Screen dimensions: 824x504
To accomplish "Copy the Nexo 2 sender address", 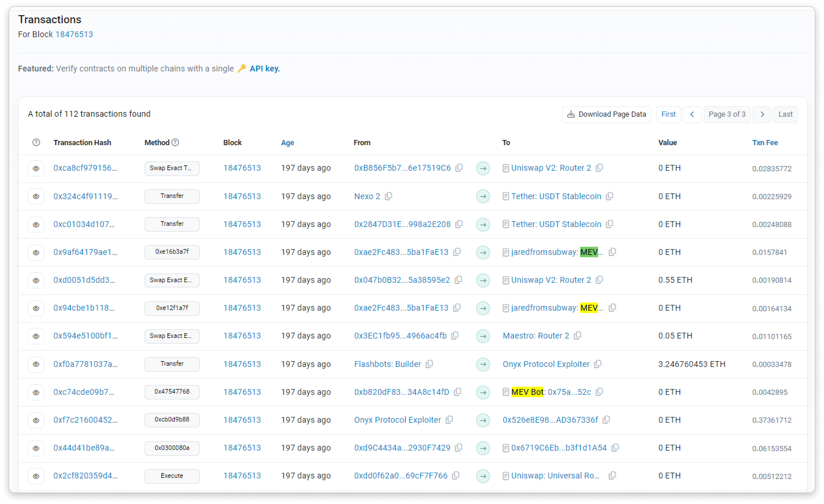I will coord(388,196).
